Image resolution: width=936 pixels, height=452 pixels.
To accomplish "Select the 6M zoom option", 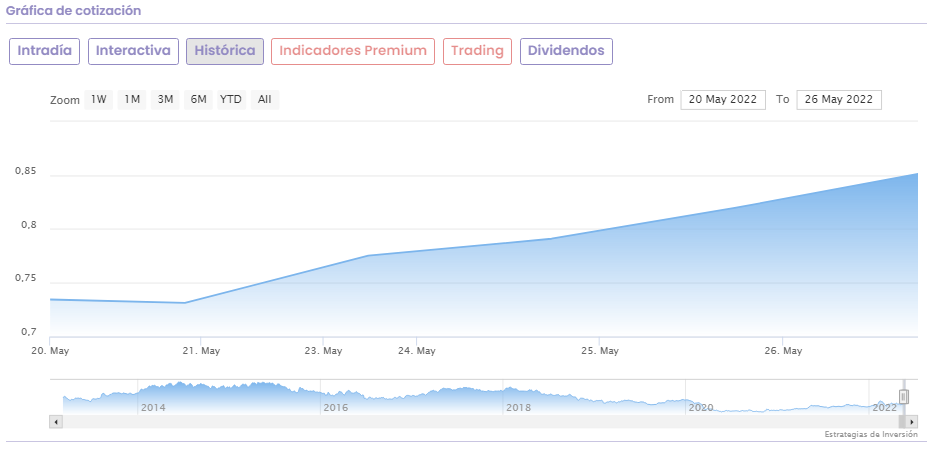I will (x=198, y=100).
